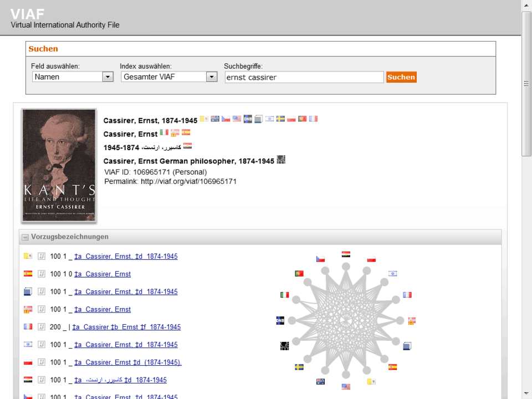532x399 pixels.
Task: Click the Israeli flag in the circular diagram
Action: tap(392, 273)
